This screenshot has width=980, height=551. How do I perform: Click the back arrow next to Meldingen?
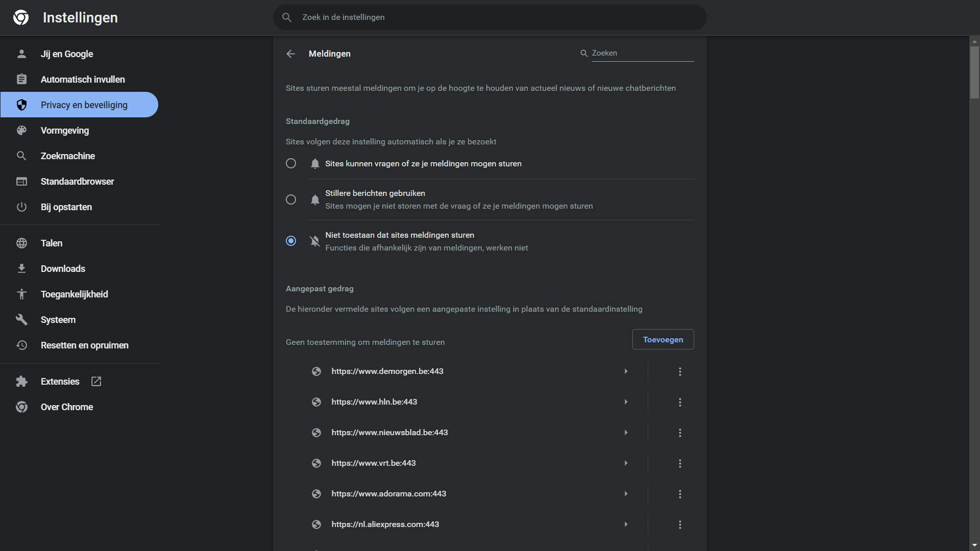pos(290,54)
